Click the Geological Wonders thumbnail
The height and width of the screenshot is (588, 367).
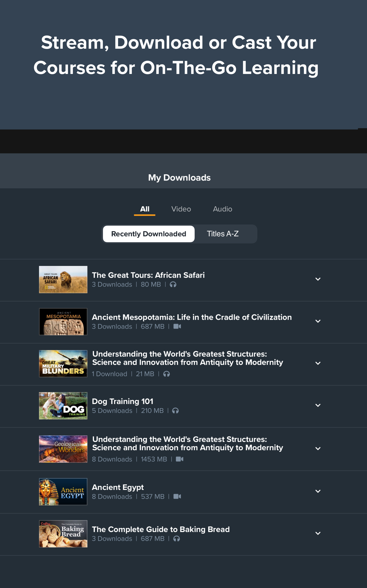point(63,449)
